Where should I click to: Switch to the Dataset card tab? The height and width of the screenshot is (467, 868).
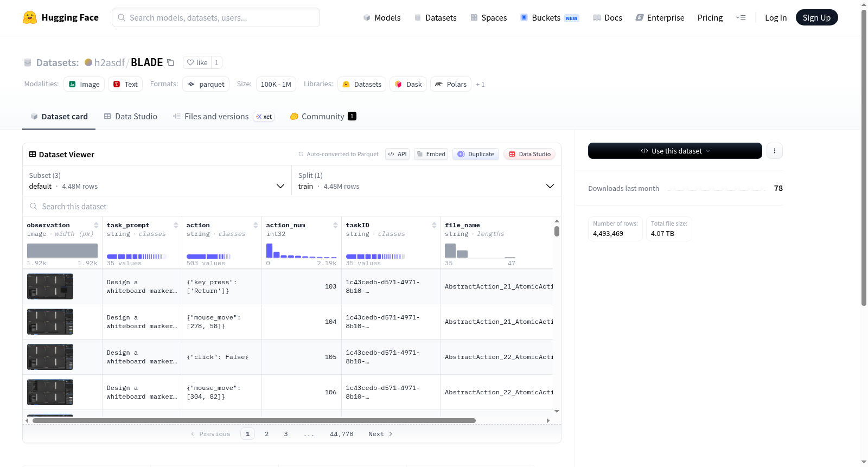[x=59, y=117]
